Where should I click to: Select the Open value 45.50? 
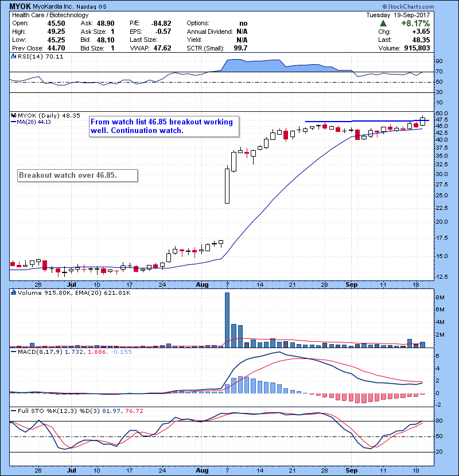(x=56, y=24)
